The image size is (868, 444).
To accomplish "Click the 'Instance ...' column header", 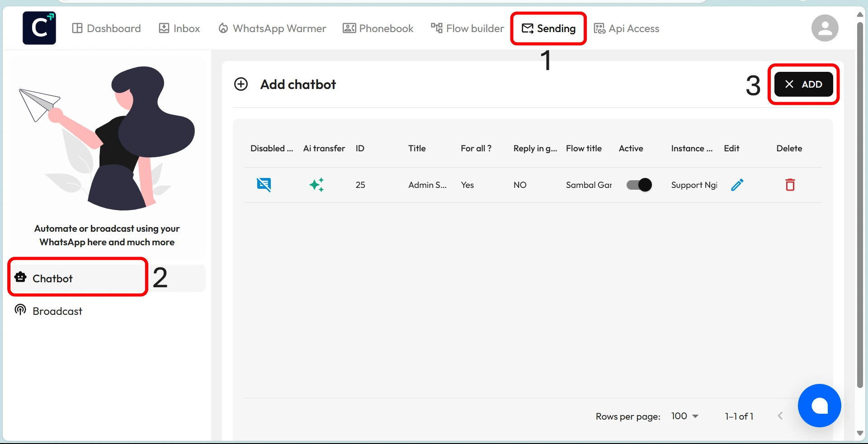I will tap(692, 148).
